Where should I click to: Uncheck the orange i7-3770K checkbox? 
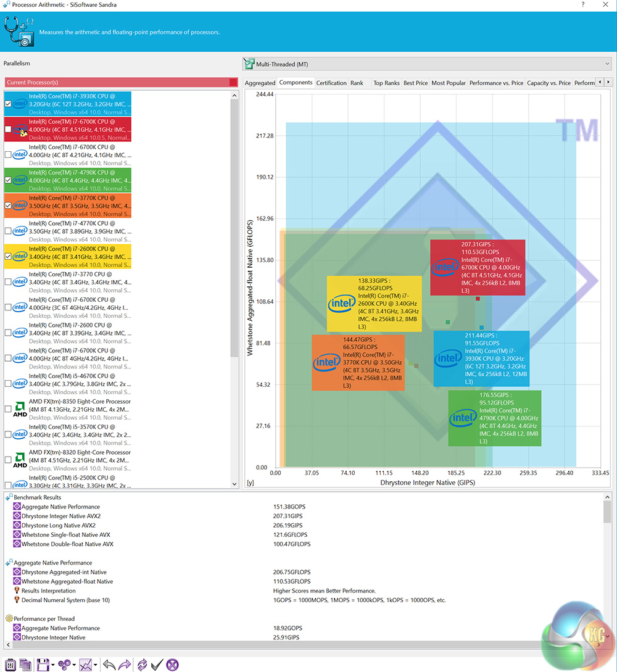point(8,205)
